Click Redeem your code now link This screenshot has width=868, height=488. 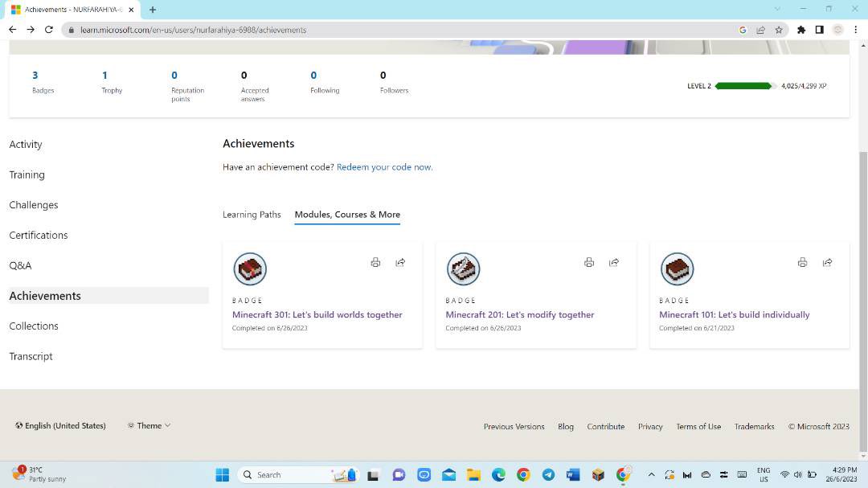384,166
